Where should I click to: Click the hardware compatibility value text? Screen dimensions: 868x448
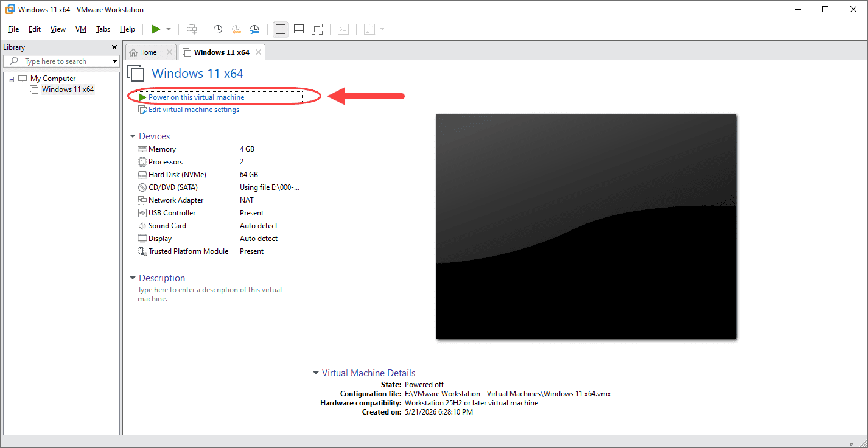point(472,403)
